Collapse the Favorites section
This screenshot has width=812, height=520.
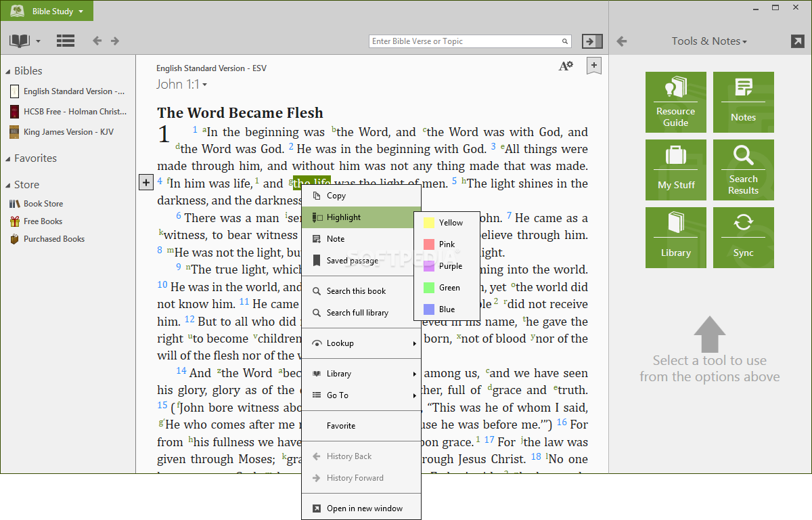point(8,158)
